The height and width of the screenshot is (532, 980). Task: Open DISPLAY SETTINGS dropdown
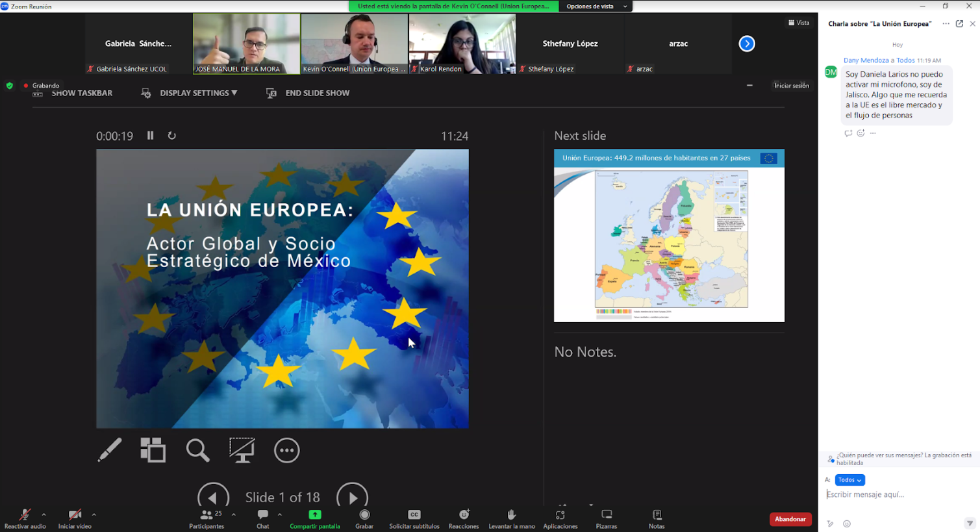pos(190,94)
